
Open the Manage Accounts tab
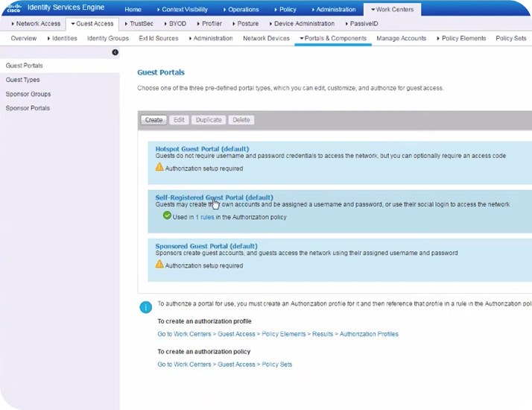[402, 38]
